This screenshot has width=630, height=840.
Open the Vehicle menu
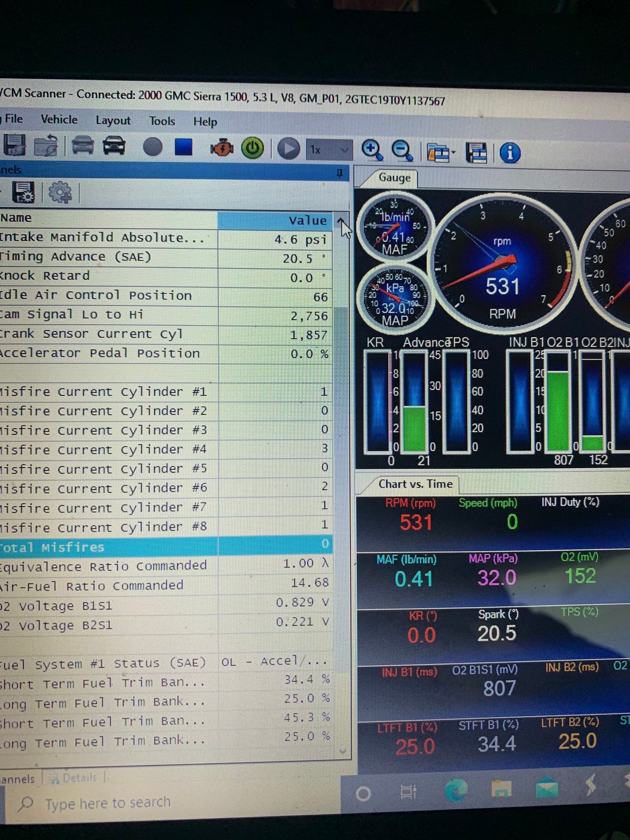59,120
